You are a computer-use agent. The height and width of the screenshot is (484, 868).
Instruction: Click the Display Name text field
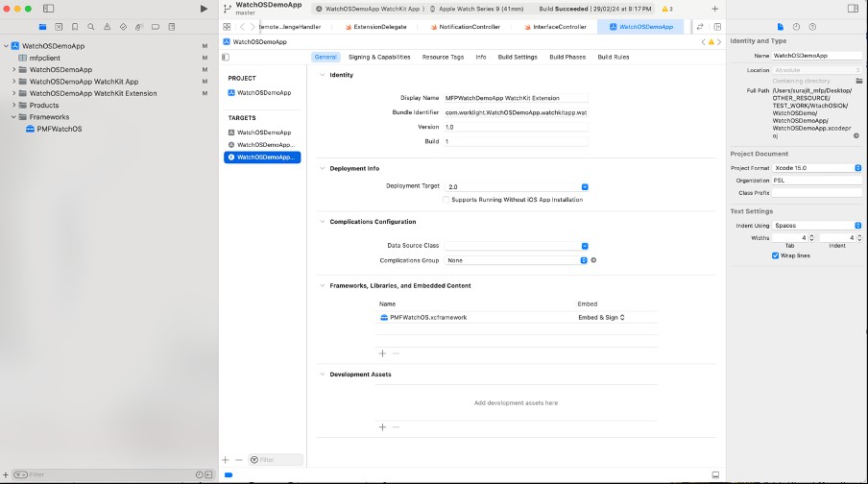516,98
